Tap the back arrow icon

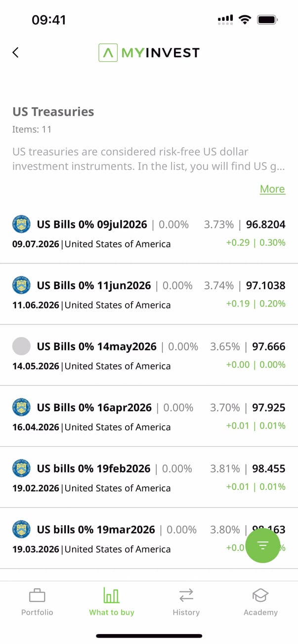pyautogui.click(x=16, y=52)
